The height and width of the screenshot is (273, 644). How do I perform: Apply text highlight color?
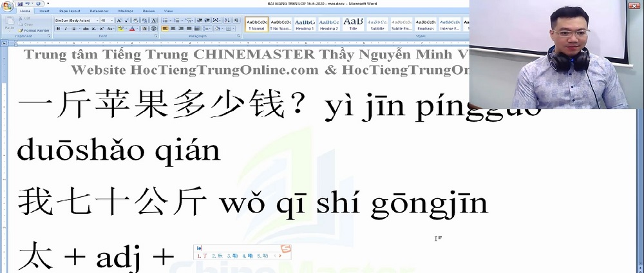[x=121, y=29]
